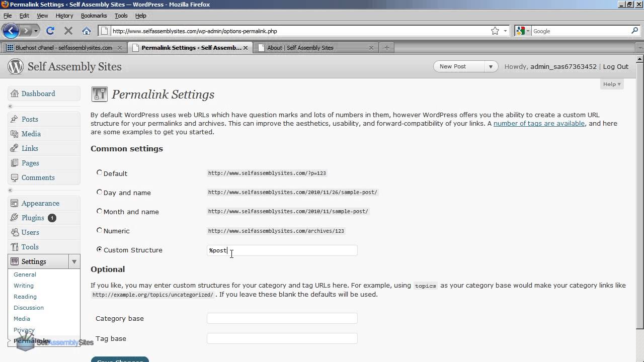Reload the page with the refresh icon

50,31
